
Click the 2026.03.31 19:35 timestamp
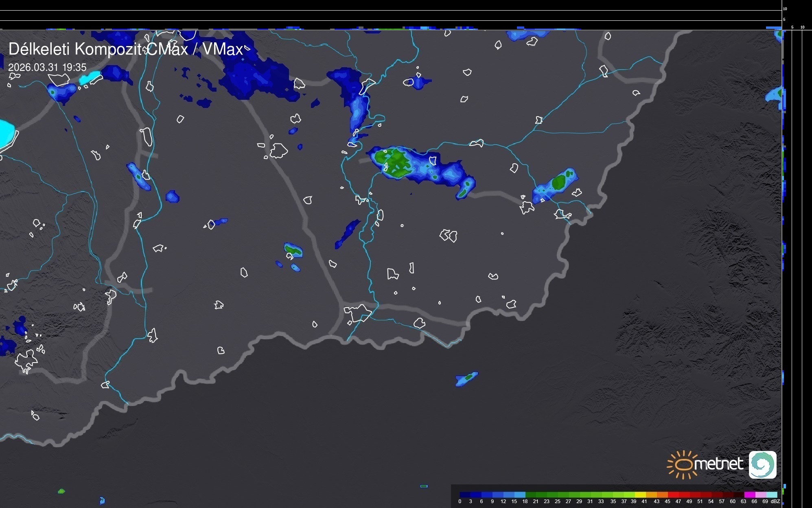[x=47, y=67]
